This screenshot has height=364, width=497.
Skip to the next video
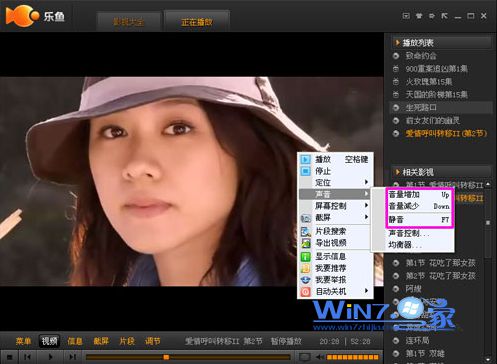tap(72, 357)
